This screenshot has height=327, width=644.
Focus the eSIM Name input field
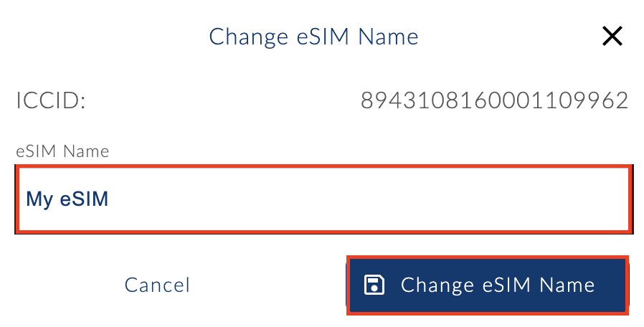point(323,199)
